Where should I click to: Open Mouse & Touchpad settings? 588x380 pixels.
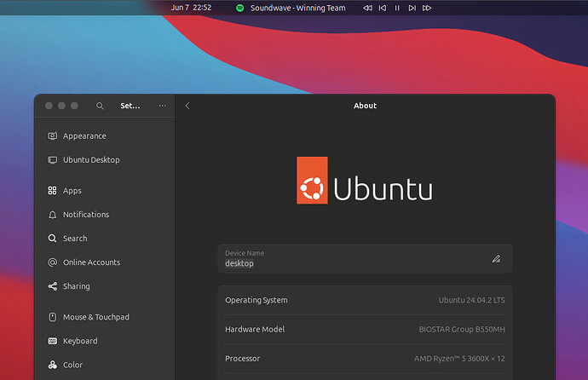(x=96, y=317)
